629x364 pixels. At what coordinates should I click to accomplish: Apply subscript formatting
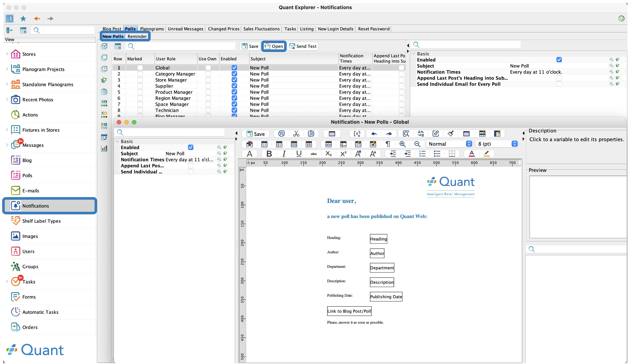[x=329, y=154]
